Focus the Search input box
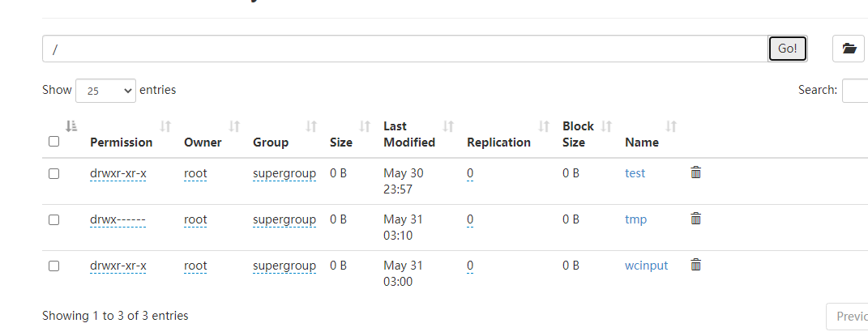The image size is (868, 336). (855, 91)
